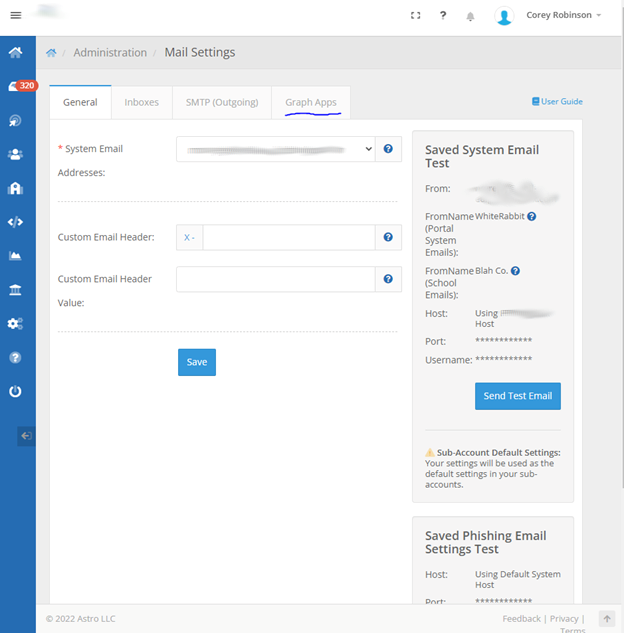The width and height of the screenshot is (624, 633).
Task: Switch to the SMTP (Outgoing) tab
Action: [x=222, y=102]
